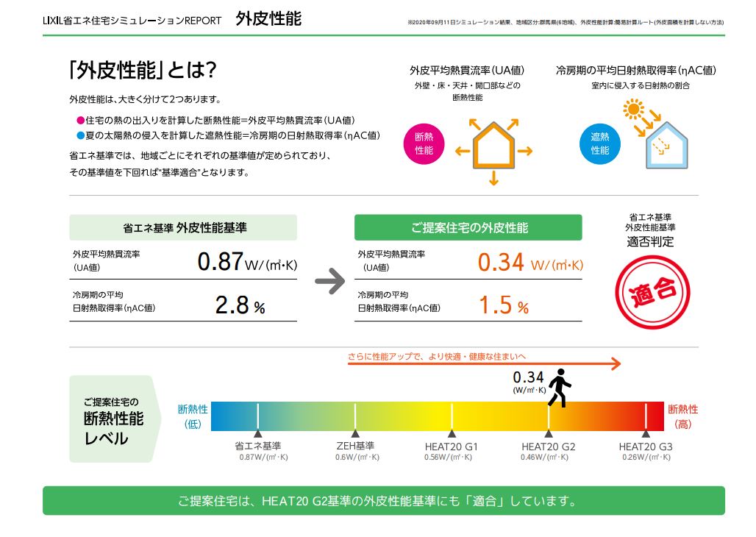This screenshot has width=756, height=537.
Task: Click the orange arrowhead ending the さらに性能アップ line
Action: (x=616, y=364)
